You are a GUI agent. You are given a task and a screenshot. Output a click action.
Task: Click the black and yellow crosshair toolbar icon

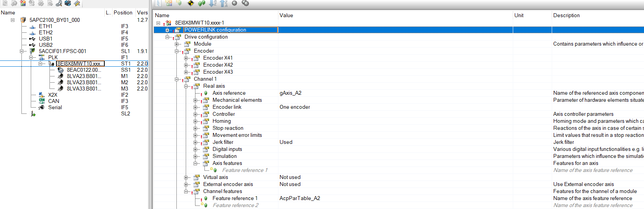click(190, 4)
